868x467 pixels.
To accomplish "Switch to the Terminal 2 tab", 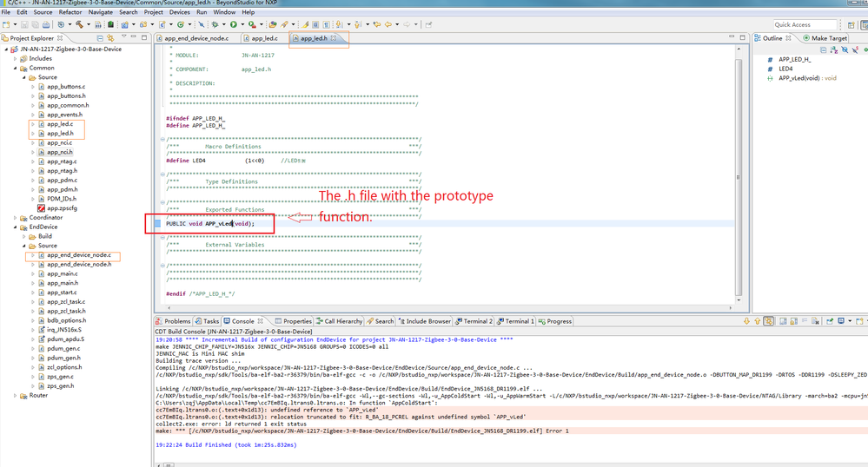I will point(474,321).
